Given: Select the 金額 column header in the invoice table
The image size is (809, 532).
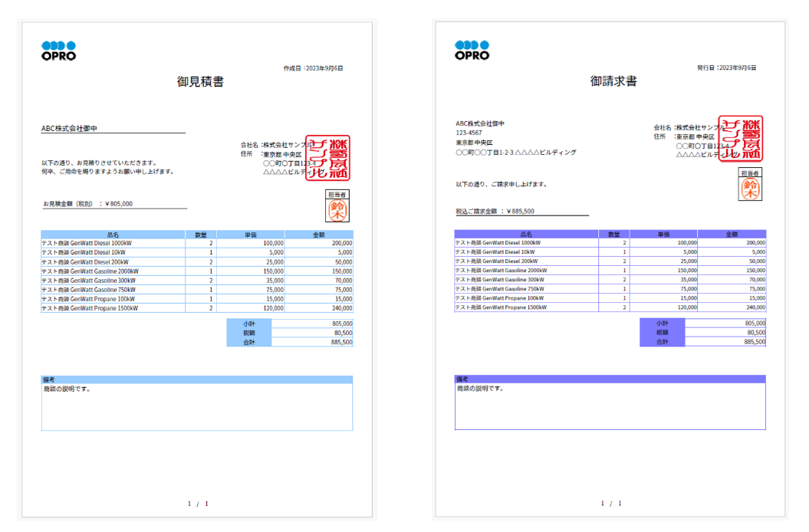Looking at the screenshot, I should (x=732, y=234).
